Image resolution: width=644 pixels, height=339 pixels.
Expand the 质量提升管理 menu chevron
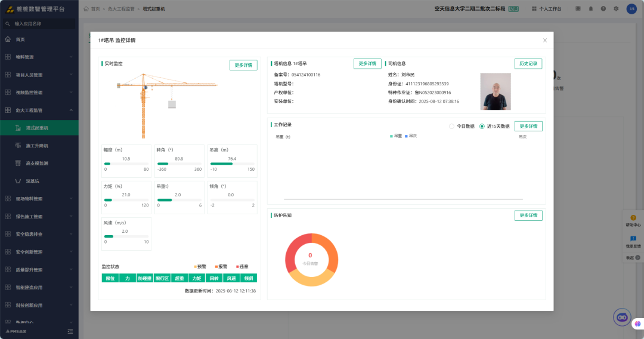point(71,270)
